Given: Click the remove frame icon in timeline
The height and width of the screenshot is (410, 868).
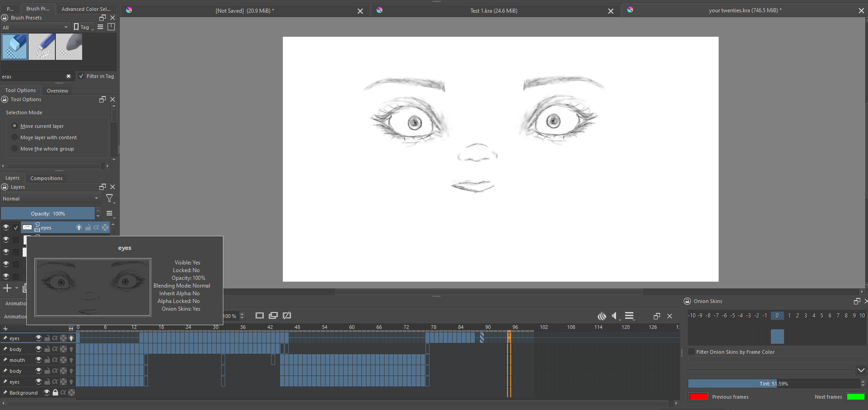Looking at the screenshot, I should pyautogui.click(x=287, y=316).
